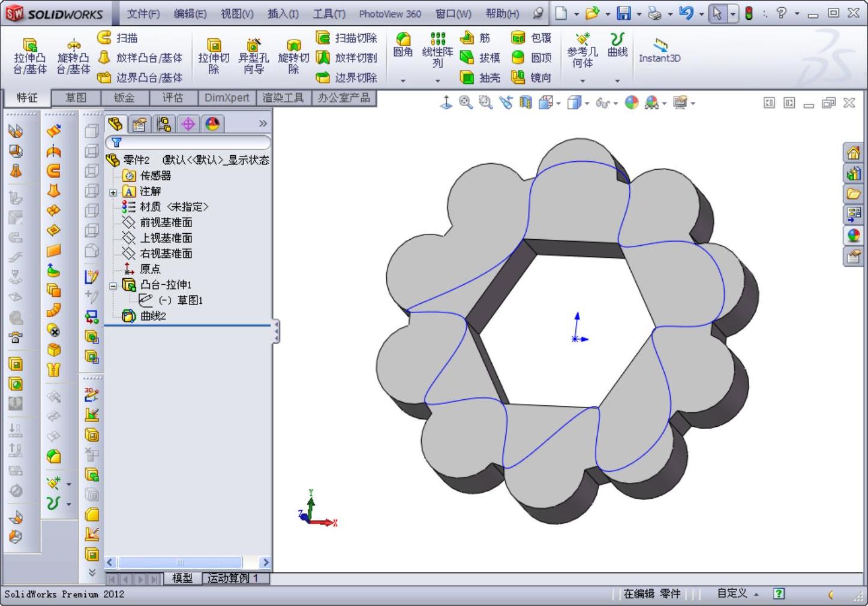
Task: Collapse the 凸台-拉伸1 feature node
Action: [113, 285]
